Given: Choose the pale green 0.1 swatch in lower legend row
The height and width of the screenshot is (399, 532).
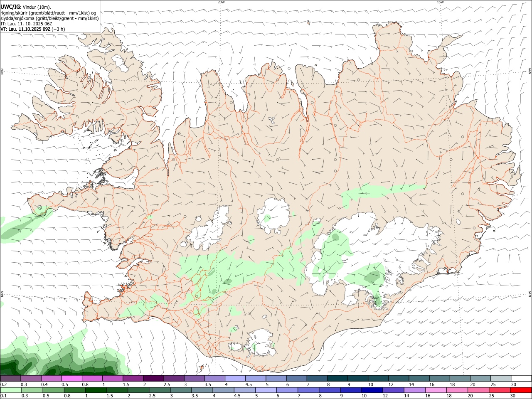Looking at the screenshot, I should coord(11,390).
